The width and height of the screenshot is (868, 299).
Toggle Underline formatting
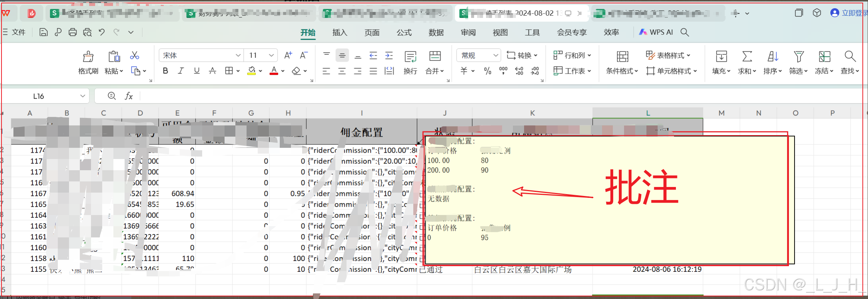tap(197, 71)
